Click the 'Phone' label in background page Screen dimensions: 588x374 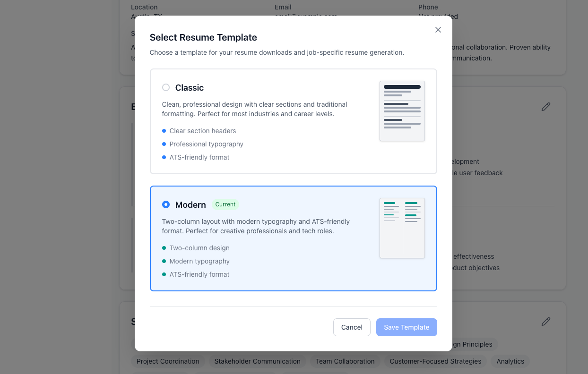[428, 7]
